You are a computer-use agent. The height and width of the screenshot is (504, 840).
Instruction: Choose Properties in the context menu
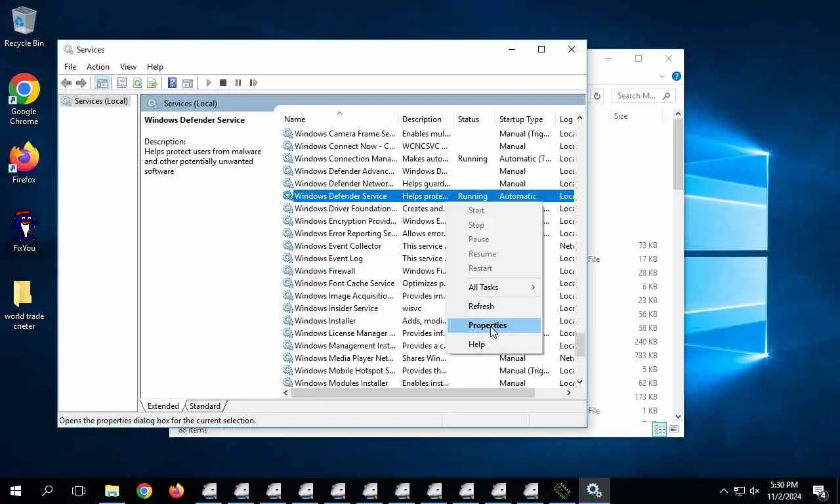(x=494, y=325)
